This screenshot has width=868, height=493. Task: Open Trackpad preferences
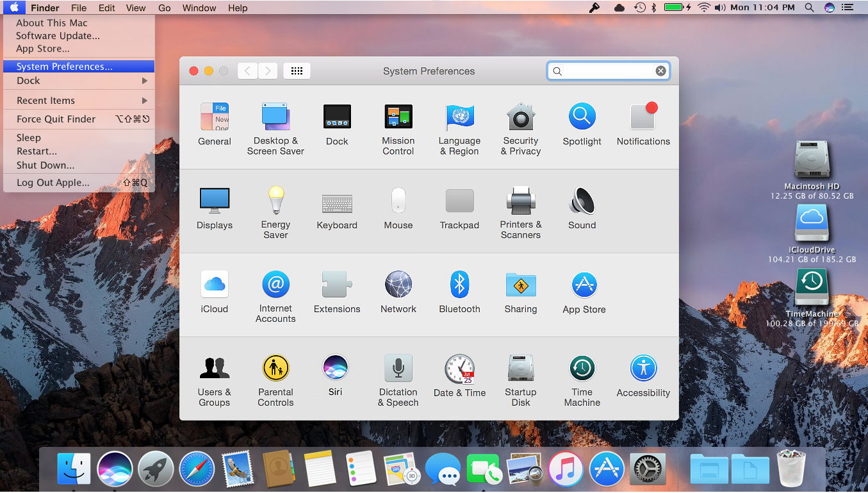click(x=459, y=208)
